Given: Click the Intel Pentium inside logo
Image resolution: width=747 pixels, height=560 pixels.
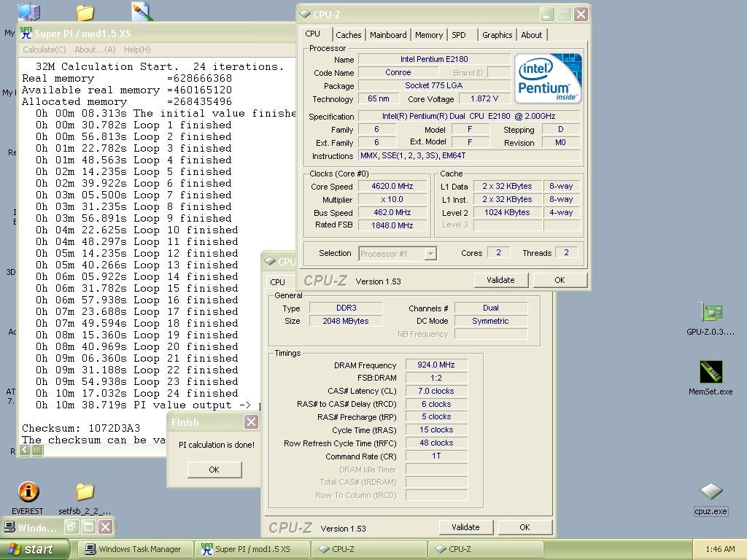Looking at the screenshot, I should point(548,79).
